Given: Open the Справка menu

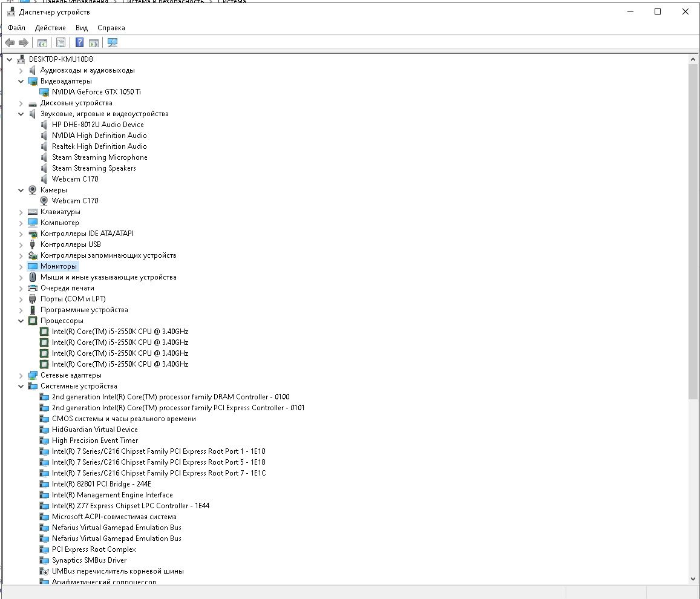Looking at the screenshot, I should [x=111, y=28].
